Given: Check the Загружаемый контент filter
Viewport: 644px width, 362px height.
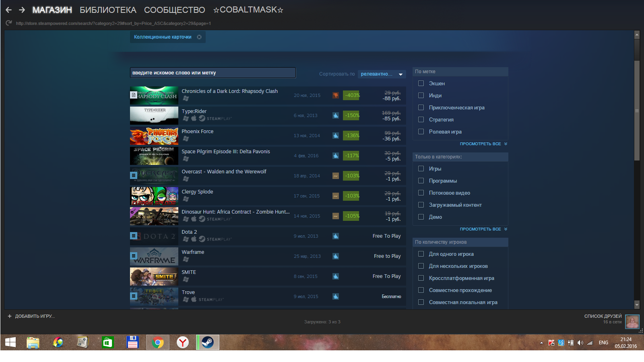Looking at the screenshot, I should [421, 205].
